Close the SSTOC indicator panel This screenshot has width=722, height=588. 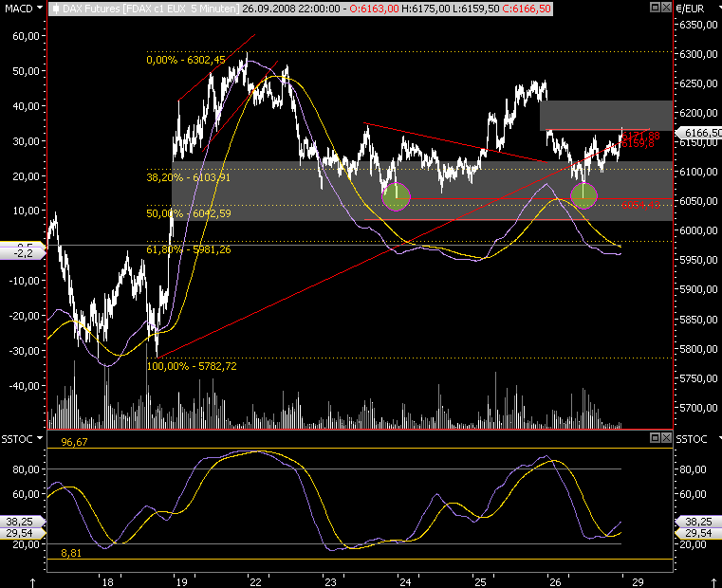click(x=666, y=437)
